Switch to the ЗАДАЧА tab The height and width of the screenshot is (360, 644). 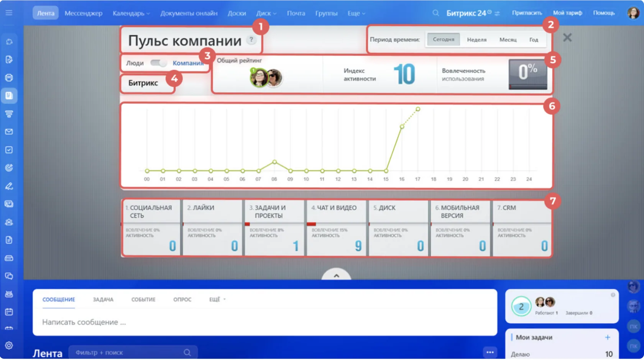click(x=103, y=299)
